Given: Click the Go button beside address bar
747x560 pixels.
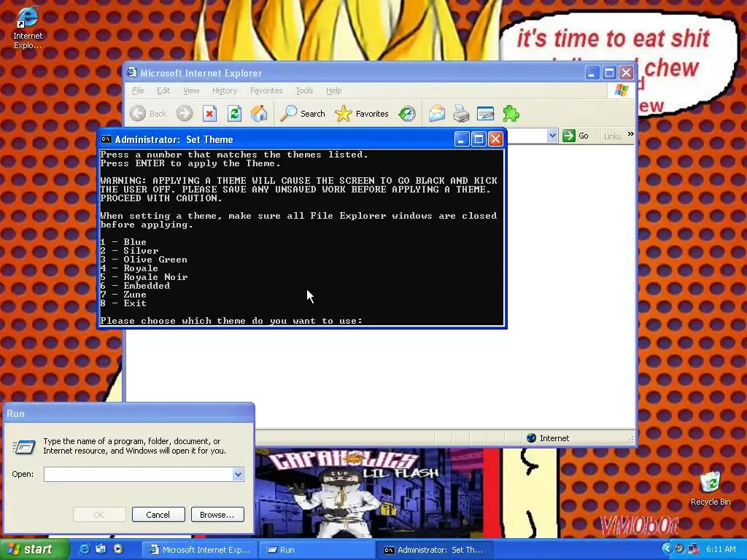Looking at the screenshot, I should coord(576,136).
